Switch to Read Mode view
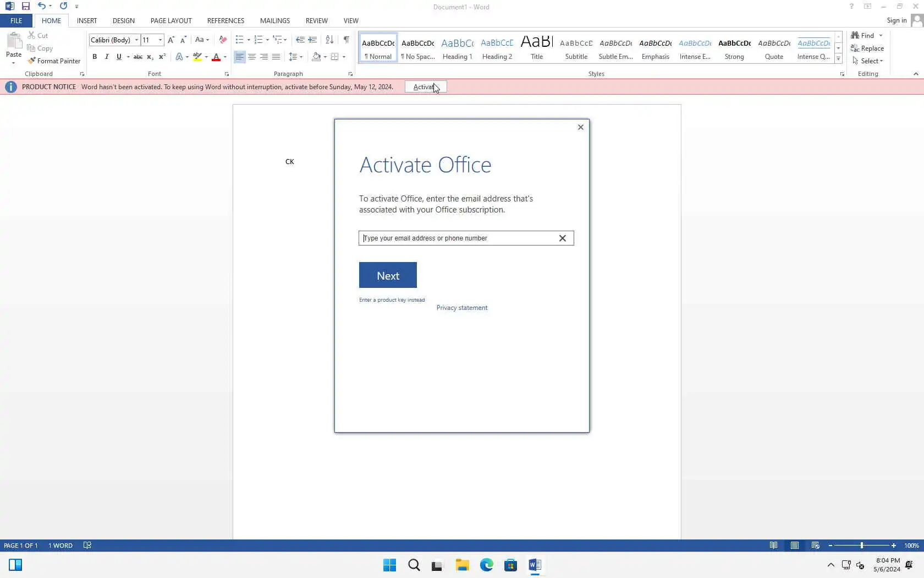Screen dimensions: 924x578 point(773,546)
